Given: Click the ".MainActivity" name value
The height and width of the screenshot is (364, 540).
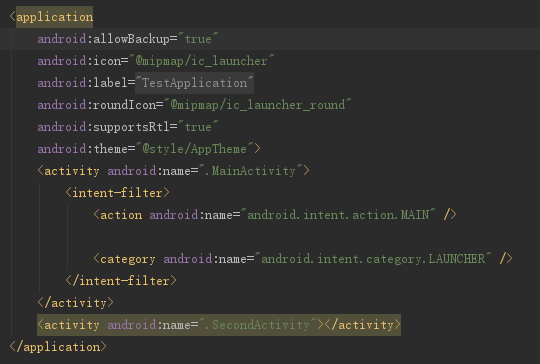Looking at the screenshot, I should 250,171.
